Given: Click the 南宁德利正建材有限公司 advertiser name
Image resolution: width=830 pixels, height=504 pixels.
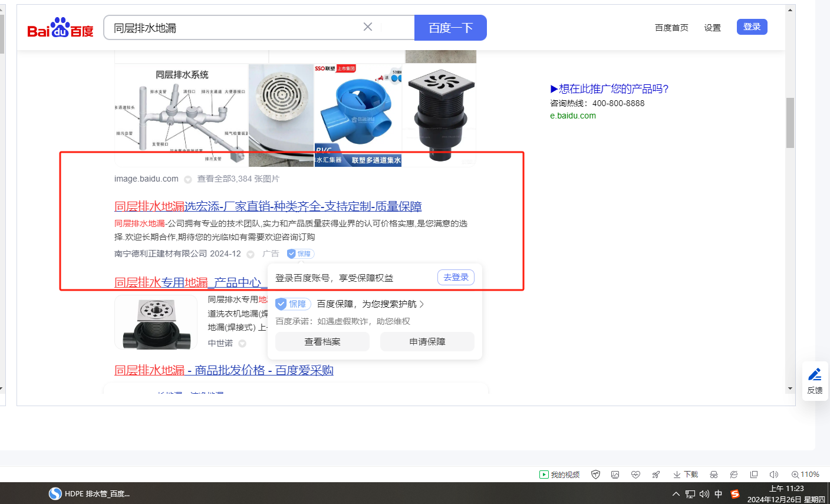Looking at the screenshot, I should 161,253.
